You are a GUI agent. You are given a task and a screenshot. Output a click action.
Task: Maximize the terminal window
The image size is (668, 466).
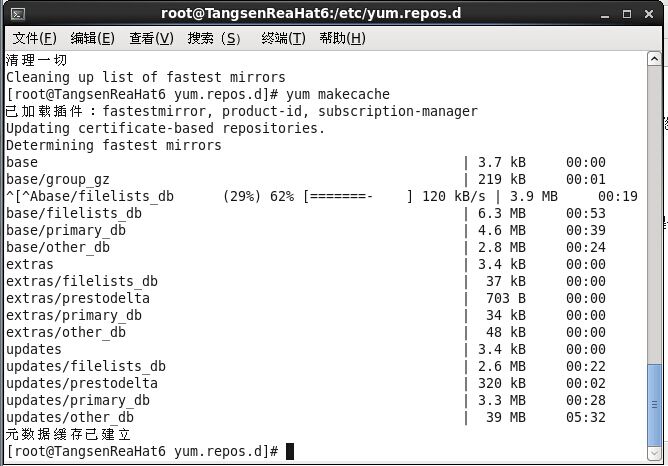pos(629,13)
